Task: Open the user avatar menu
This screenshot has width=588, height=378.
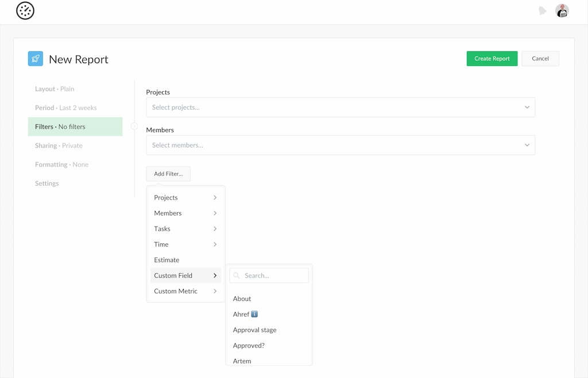Action: coord(562,11)
